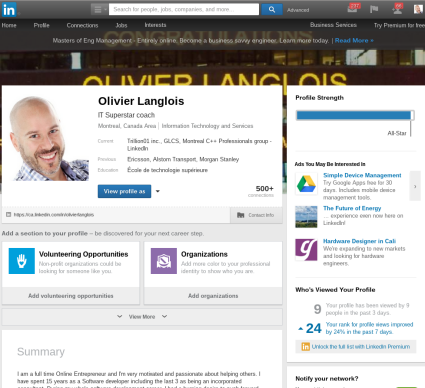Click the IT Superstar coach headline

coord(126,115)
